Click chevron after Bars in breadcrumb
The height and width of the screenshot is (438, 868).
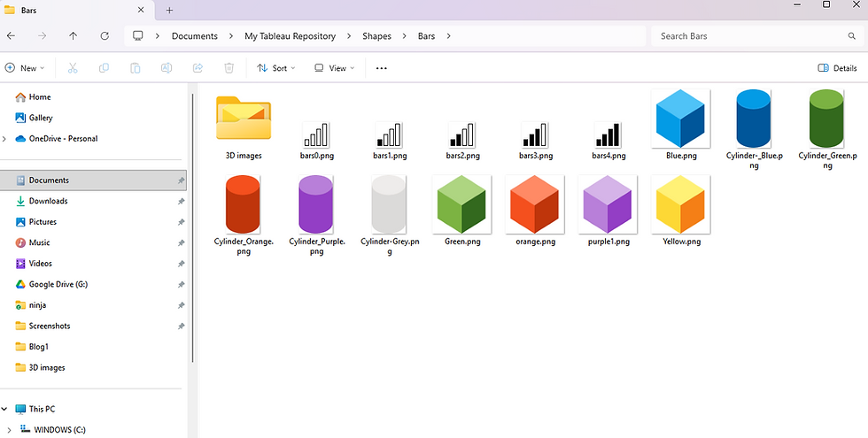448,36
